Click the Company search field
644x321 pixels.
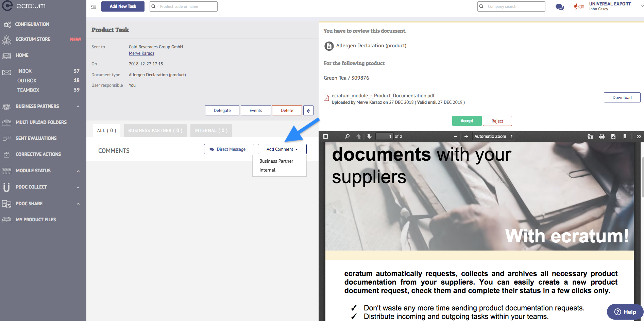pyautogui.click(x=511, y=6)
